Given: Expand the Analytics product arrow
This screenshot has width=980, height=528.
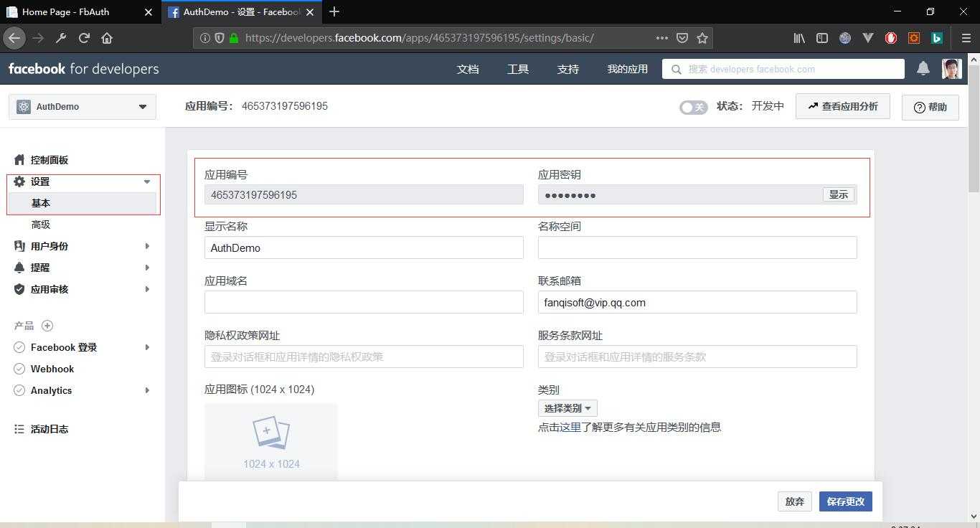Looking at the screenshot, I should coord(147,390).
